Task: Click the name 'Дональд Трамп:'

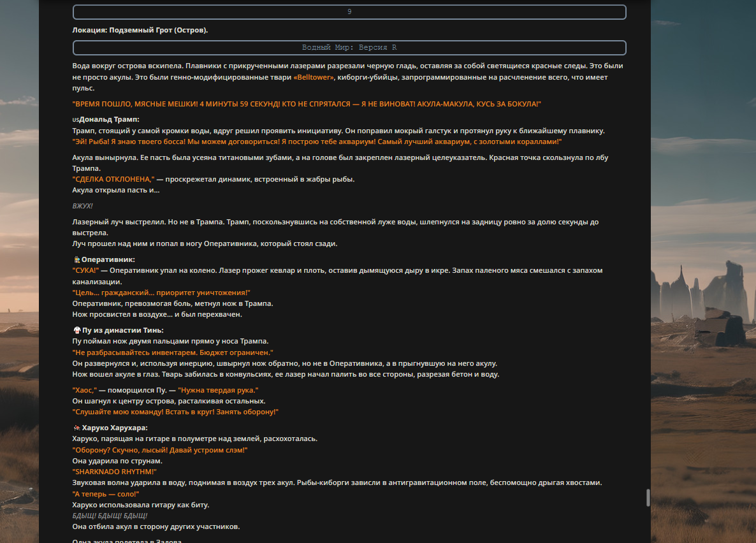Action: pyautogui.click(x=110, y=120)
